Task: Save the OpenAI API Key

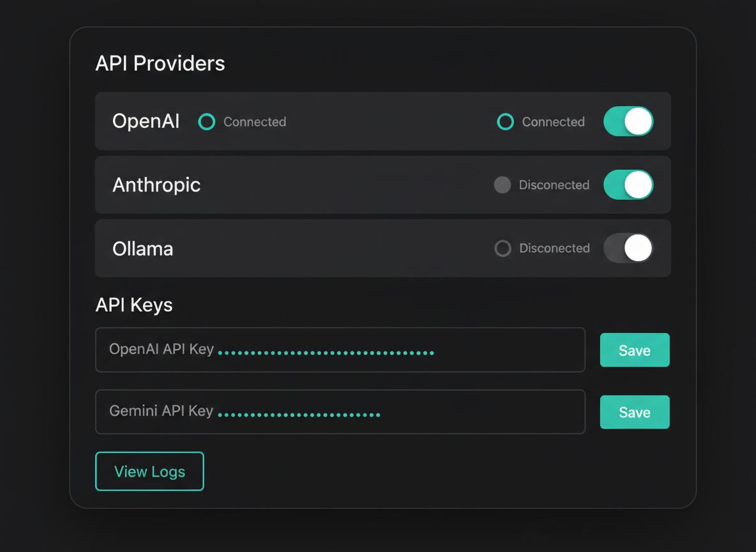Action: [635, 350]
